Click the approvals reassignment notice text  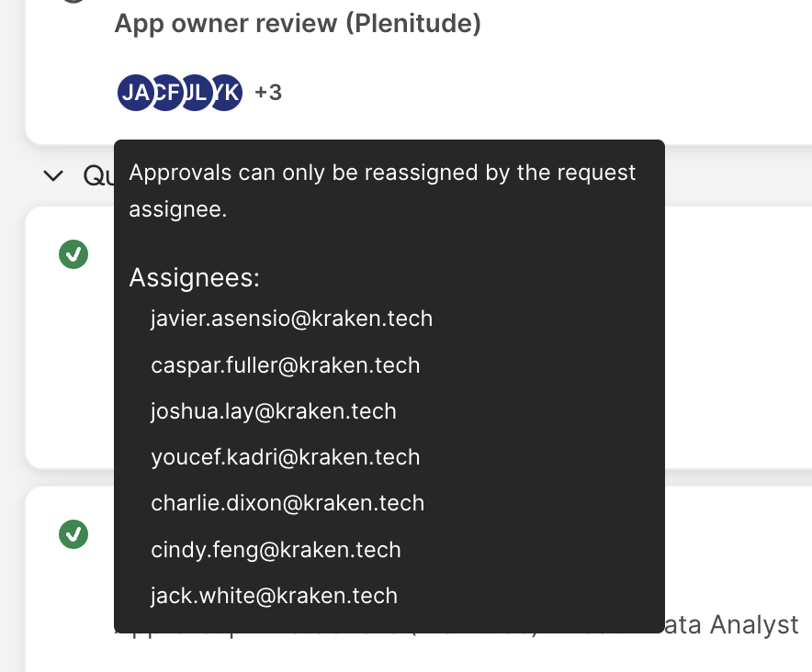pyautogui.click(x=382, y=190)
